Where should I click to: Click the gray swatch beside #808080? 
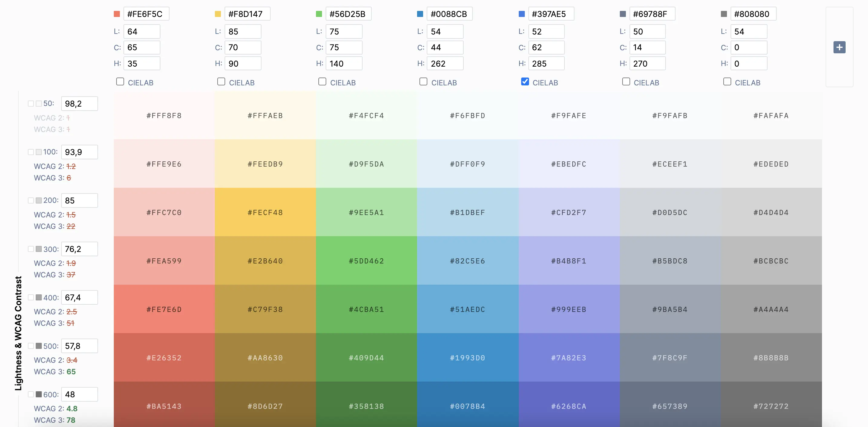click(724, 14)
